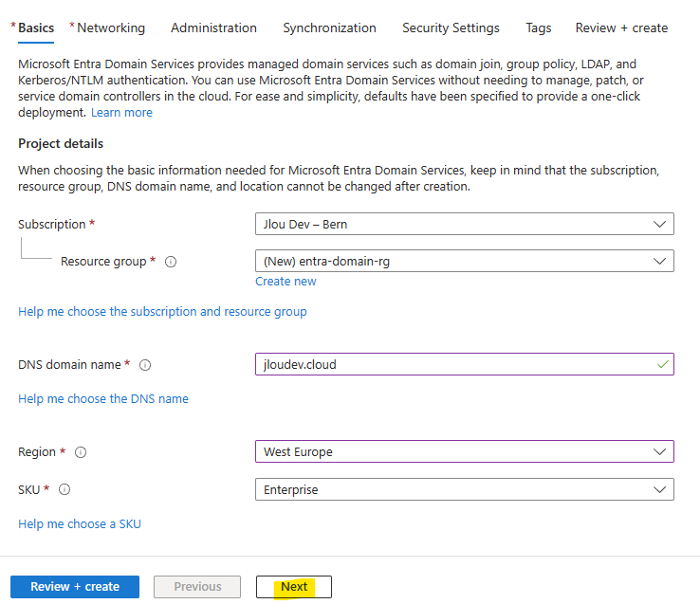This screenshot has height=604, width=700.
Task: Open the Subscription dropdown
Action: 464,224
